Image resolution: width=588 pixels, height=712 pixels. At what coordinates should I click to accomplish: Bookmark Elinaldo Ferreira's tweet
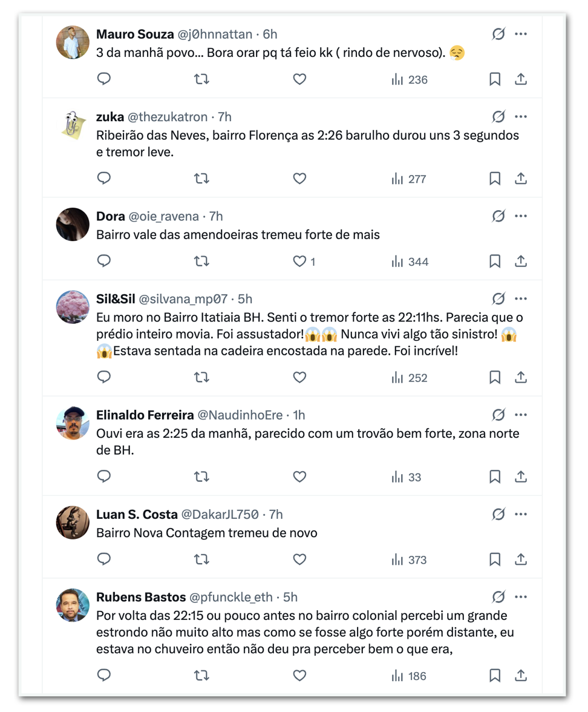click(495, 477)
